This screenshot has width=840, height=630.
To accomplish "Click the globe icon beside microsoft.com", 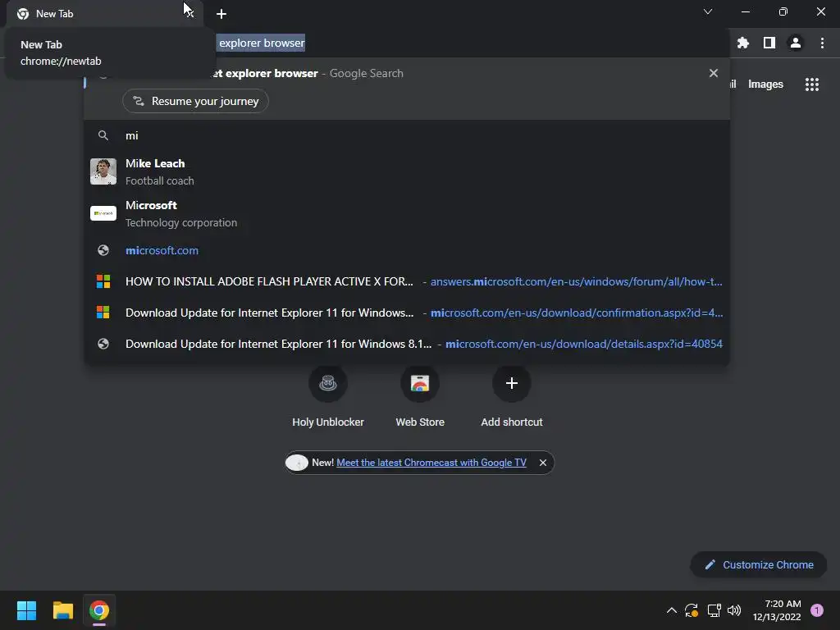I will pyautogui.click(x=103, y=251).
